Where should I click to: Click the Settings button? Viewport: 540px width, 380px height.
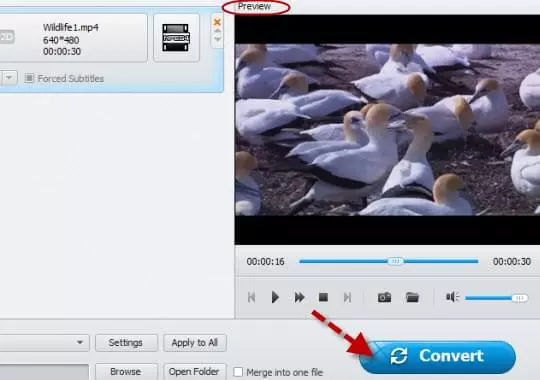coord(126,342)
